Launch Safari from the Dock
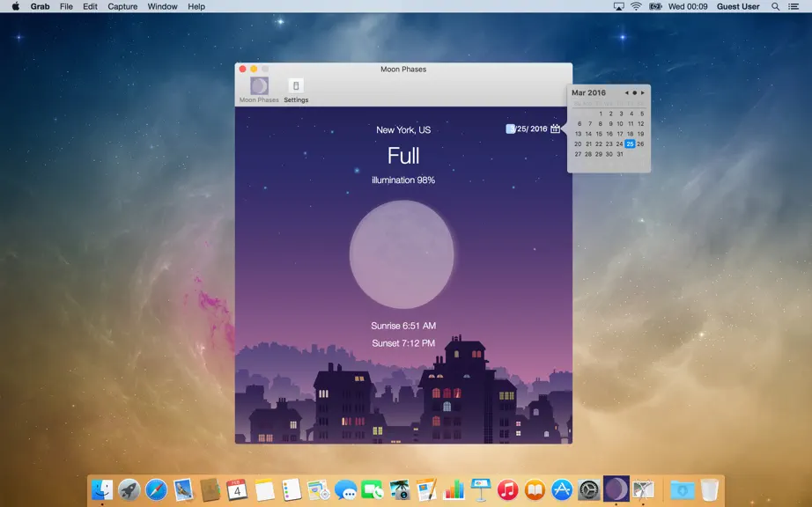Screen dimensions: 812x507 point(156,489)
